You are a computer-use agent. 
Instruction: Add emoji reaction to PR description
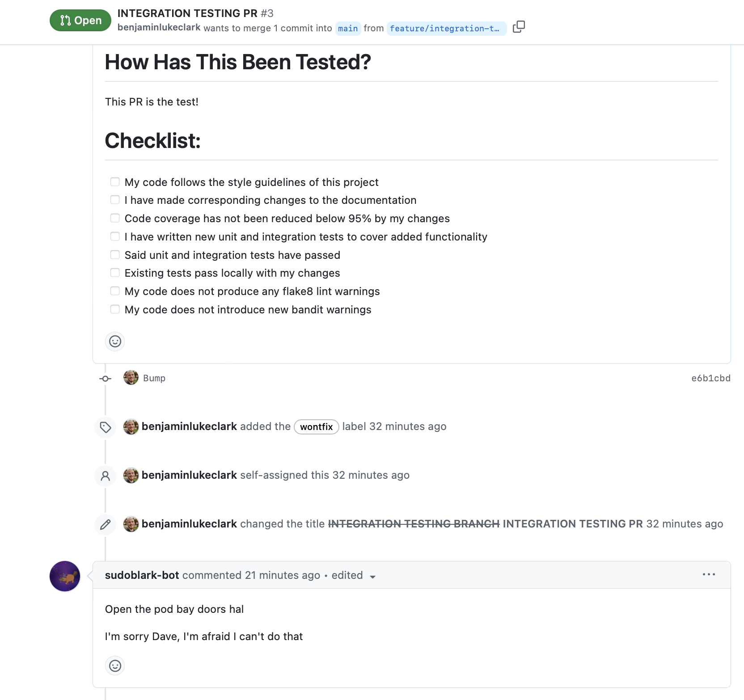[x=115, y=342]
